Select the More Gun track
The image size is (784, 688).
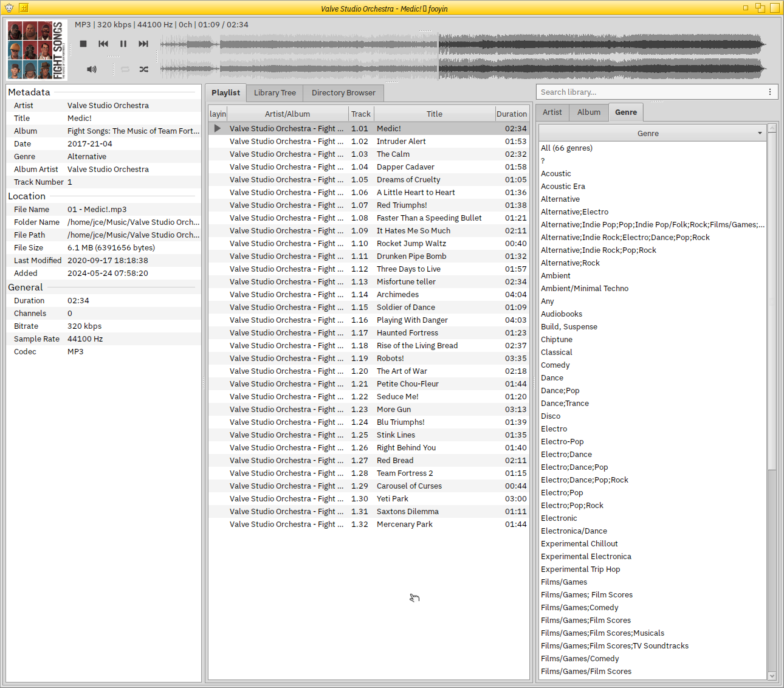click(368, 409)
